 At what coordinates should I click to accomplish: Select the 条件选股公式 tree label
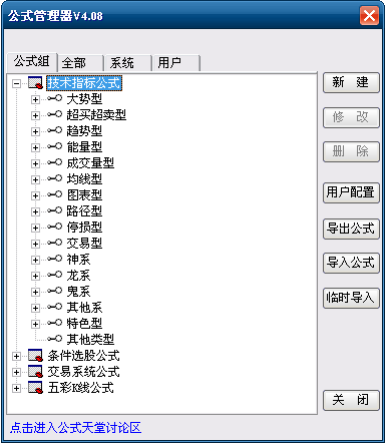tap(83, 356)
